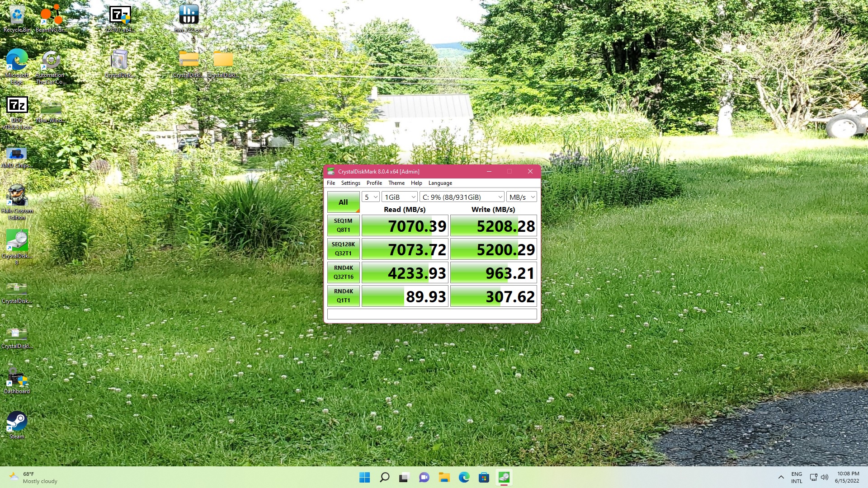
Task: Click the SEQ128K write result 5200.29
Action: (x=494, y=249)
